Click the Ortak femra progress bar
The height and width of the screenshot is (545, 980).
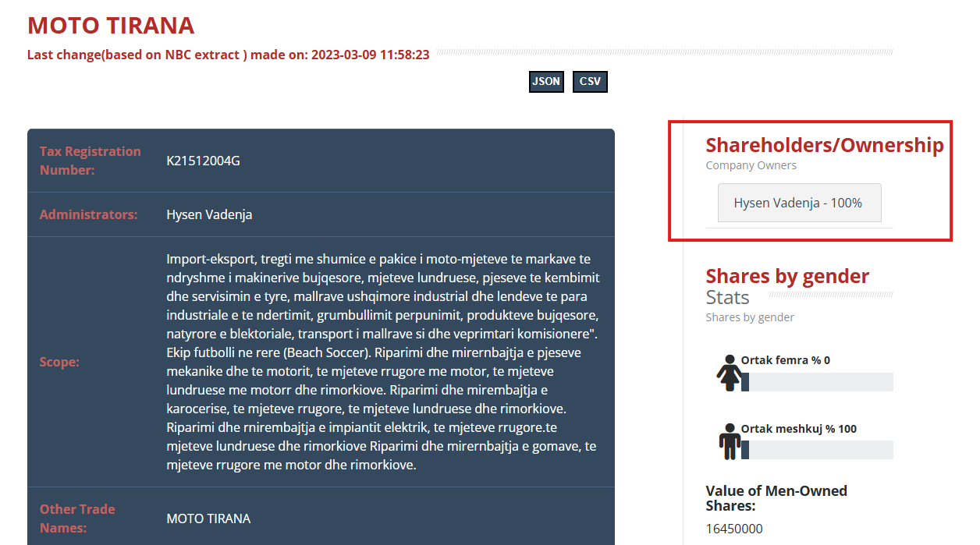tap(816, 382)
